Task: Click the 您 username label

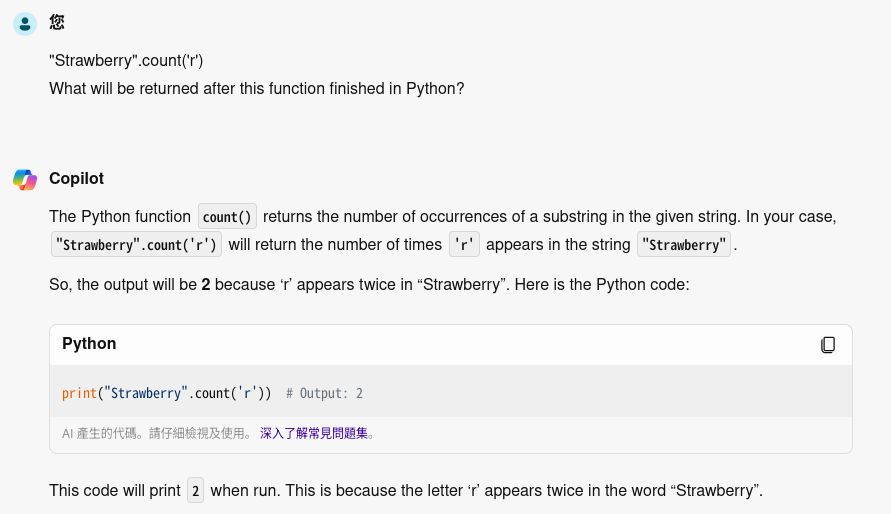Action: pos(57,22)
